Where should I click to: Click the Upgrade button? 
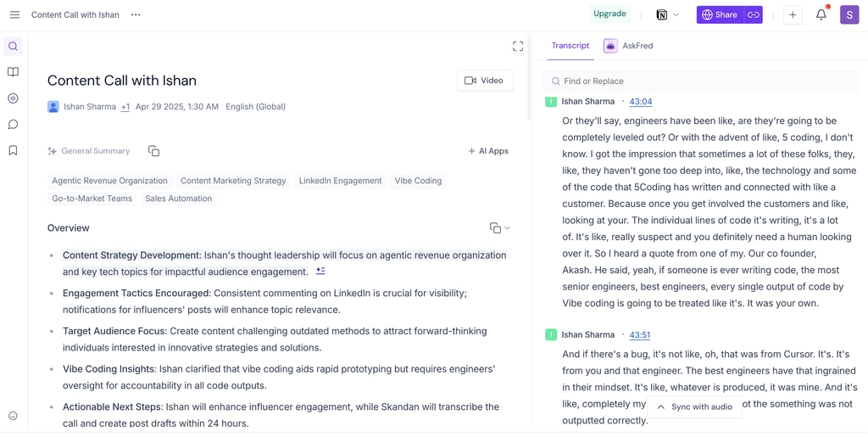pyautogui.click(x=609, y=14)
